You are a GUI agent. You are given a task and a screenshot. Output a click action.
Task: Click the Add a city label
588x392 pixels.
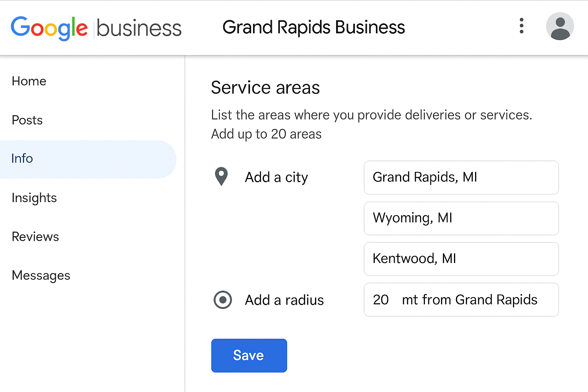coord(276,178)
